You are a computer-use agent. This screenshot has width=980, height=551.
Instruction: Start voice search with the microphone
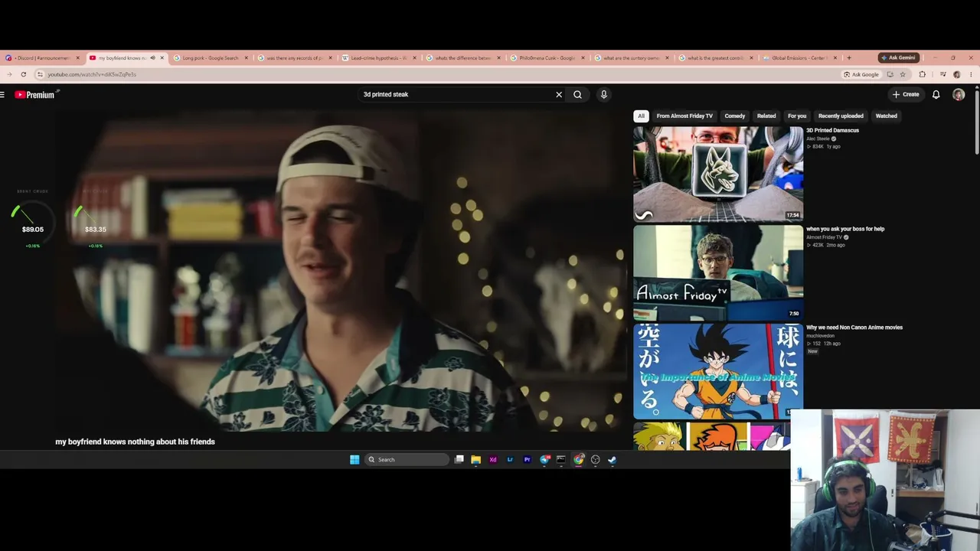click(603, 95)
